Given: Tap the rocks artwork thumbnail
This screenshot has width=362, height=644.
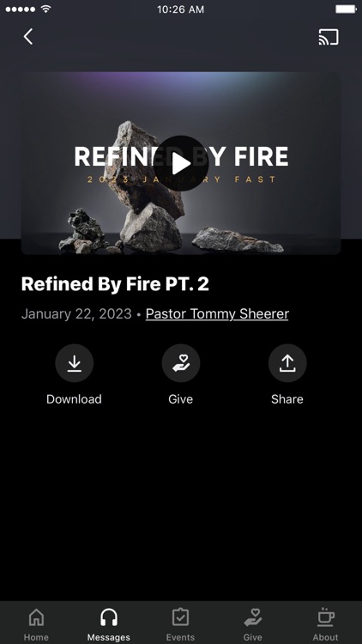Looking at the screenshot, I should point(181,163).
